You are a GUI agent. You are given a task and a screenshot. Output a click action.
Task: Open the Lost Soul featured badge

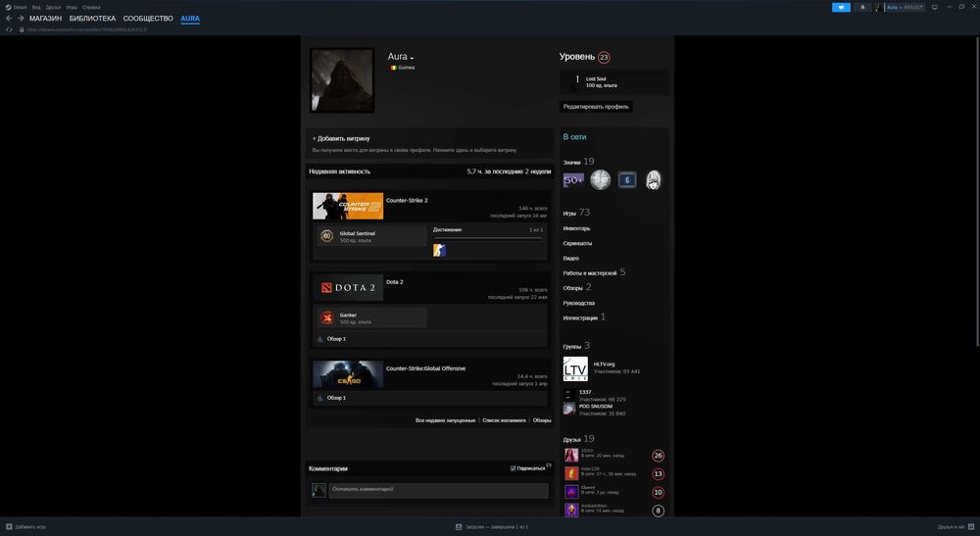click(613, 82)
